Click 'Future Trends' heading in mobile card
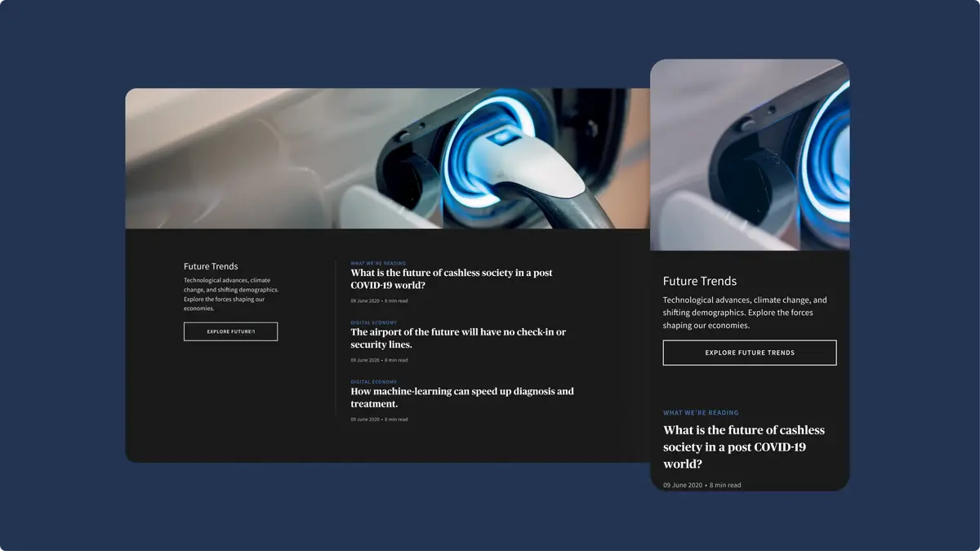The width and height of the screenshot is (980, 551). coord(700,281)
